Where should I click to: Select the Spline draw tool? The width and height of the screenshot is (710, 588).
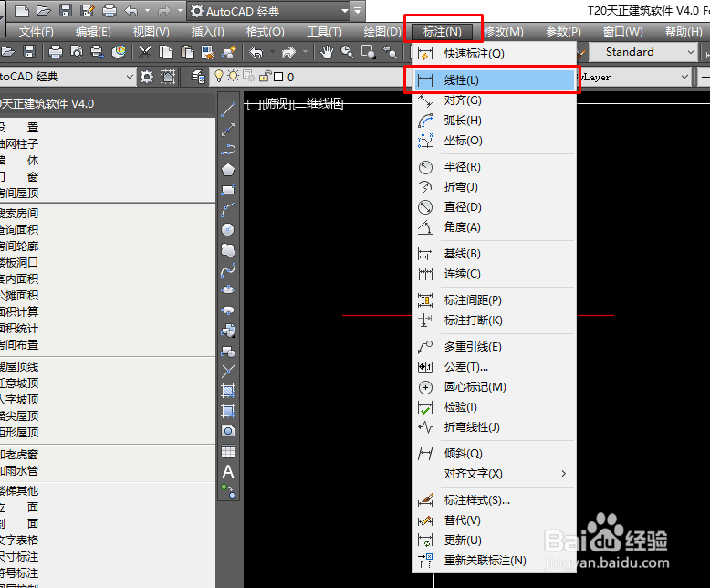[x=228, y=270]
